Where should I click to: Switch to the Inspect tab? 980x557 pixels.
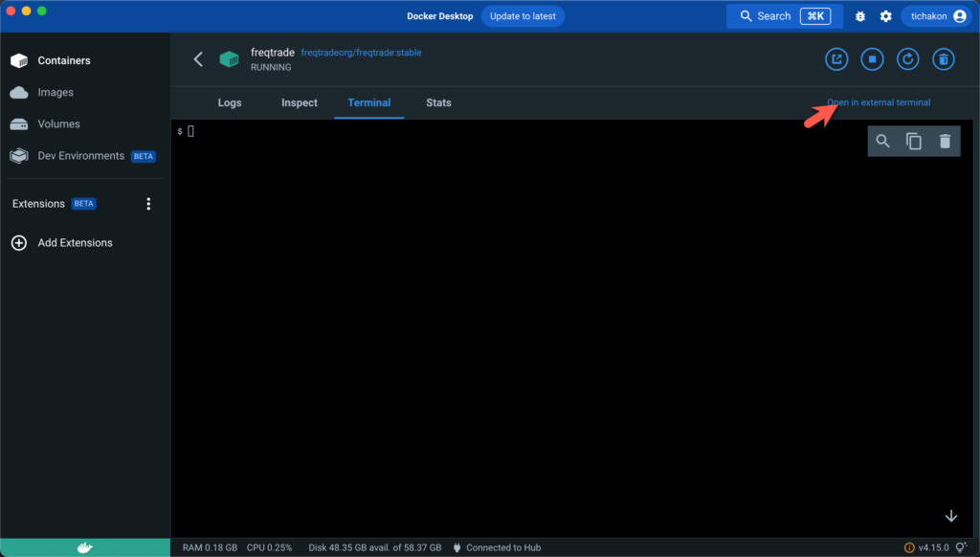coord(300,102)
